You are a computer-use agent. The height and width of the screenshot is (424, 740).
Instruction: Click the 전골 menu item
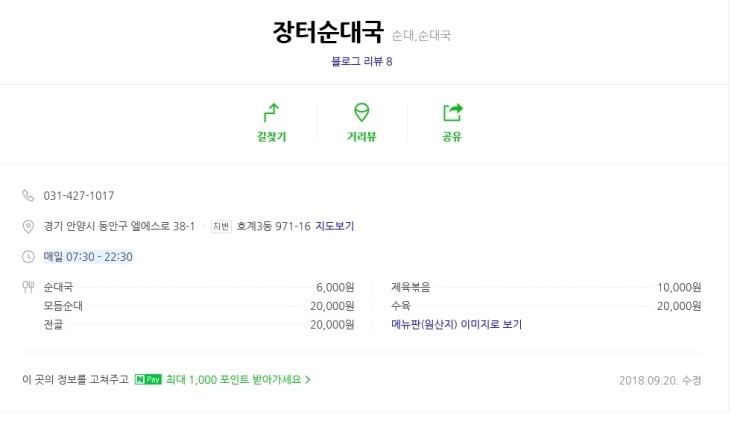(53, 325)
